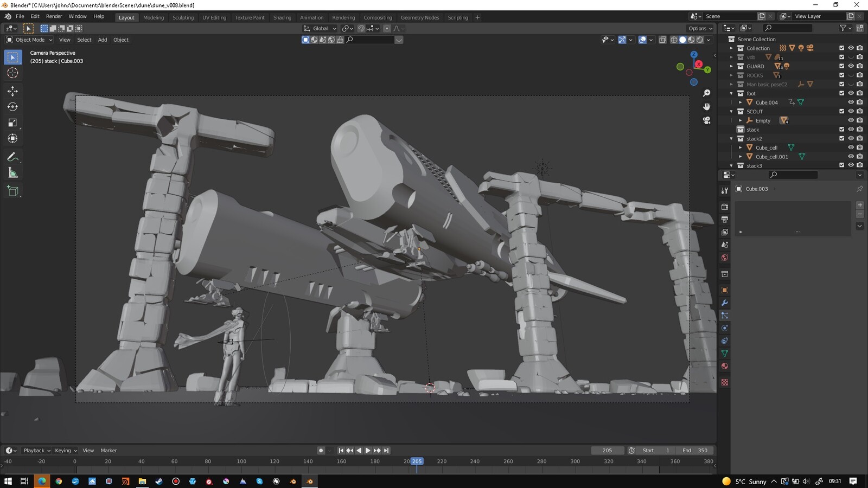This screenshot has height=488, width=868.
Task: Select the Cursor tool in the viewport toolbar
Action: pos(12,73)
